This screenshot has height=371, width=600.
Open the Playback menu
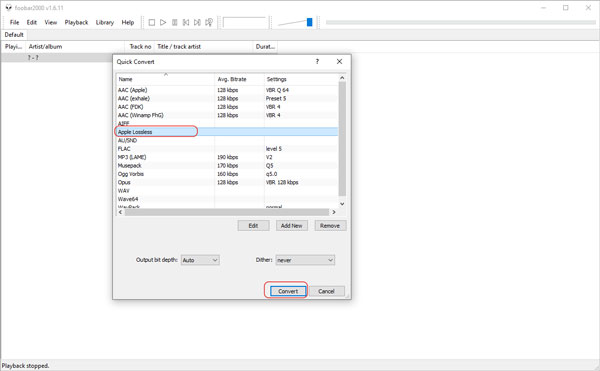pos(76,23)
